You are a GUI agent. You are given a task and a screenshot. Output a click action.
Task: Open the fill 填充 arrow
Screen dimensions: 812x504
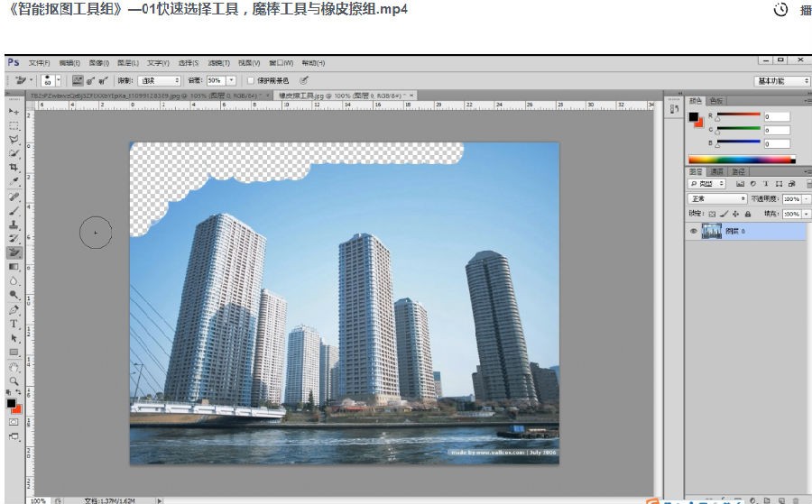(807, 214)
